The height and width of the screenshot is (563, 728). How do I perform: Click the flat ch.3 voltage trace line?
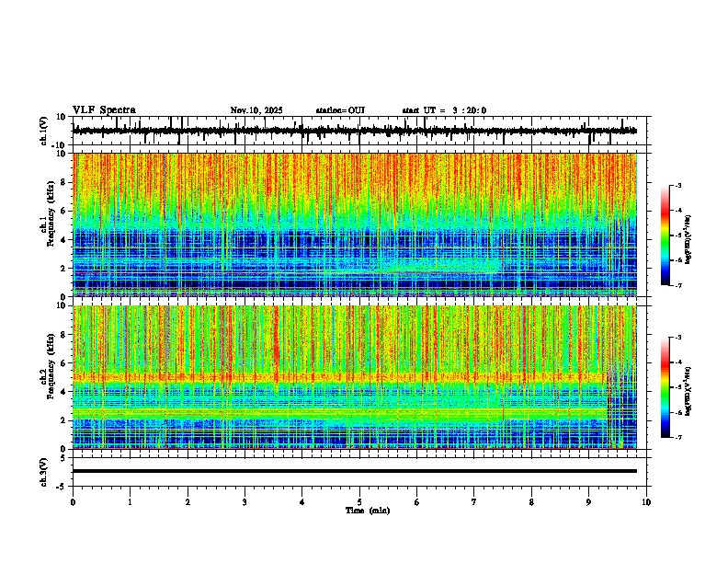click(x=355, y=471)
